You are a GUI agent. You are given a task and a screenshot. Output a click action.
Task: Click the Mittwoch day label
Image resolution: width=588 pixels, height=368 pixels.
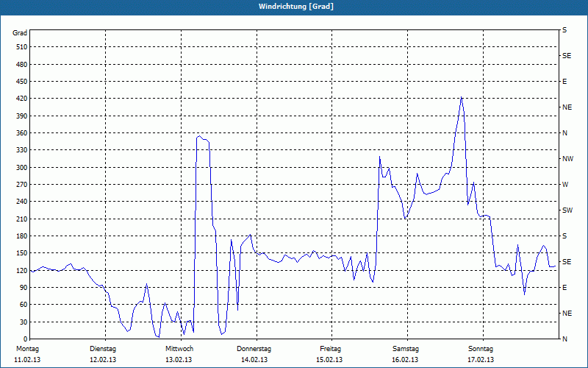(179, 349)
